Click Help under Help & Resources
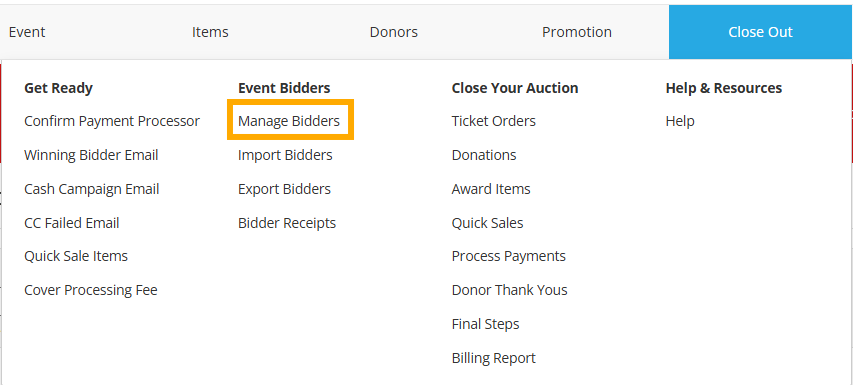The width and height of the screenshot is (853, 385). pos(680,121)
